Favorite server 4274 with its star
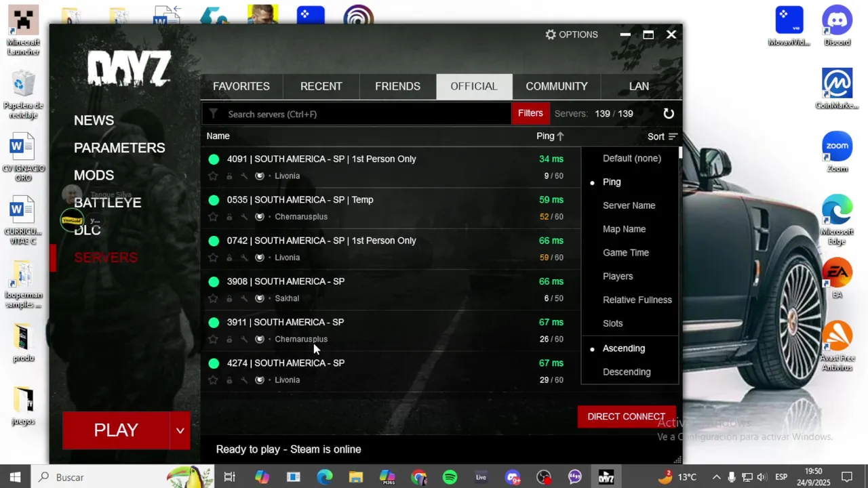 click(x=213, y=380)
